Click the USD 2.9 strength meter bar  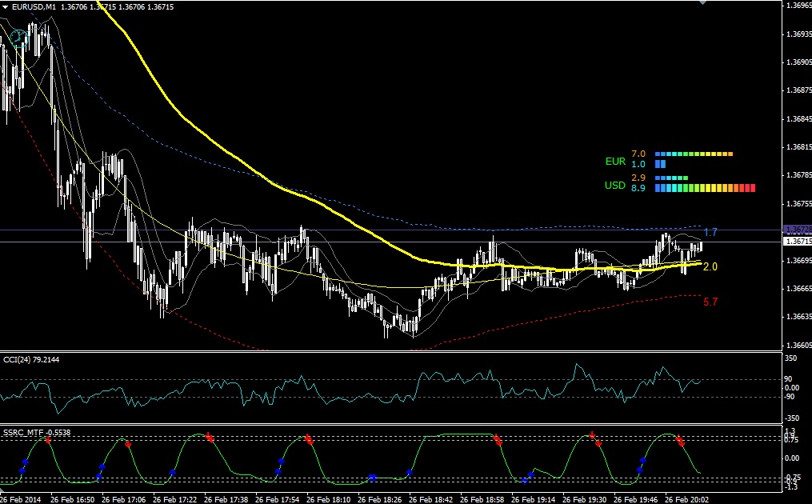pos(671,178)
